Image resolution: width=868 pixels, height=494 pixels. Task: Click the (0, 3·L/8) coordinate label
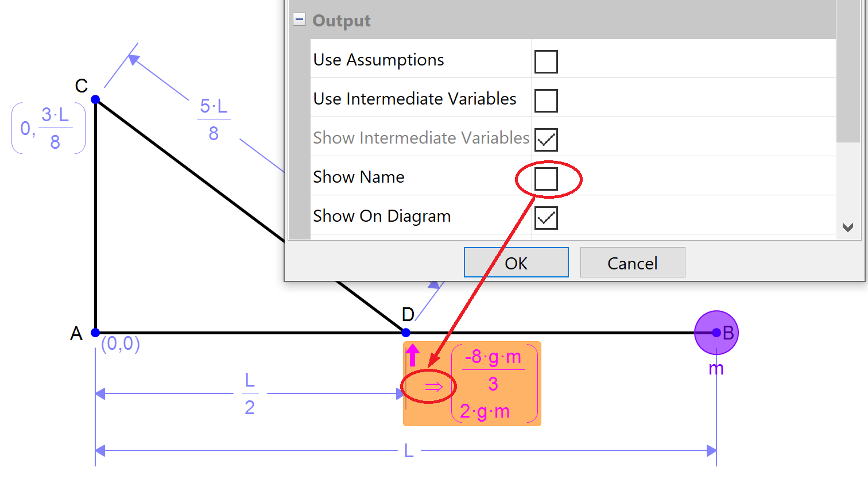tap(48, 128)
